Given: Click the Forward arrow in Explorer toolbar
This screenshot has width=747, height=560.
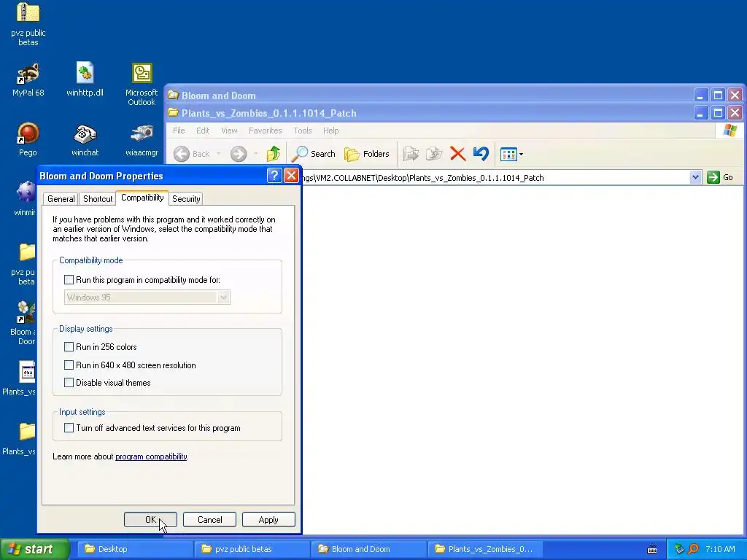Looking at the screenshot, I should coord(239,154).
